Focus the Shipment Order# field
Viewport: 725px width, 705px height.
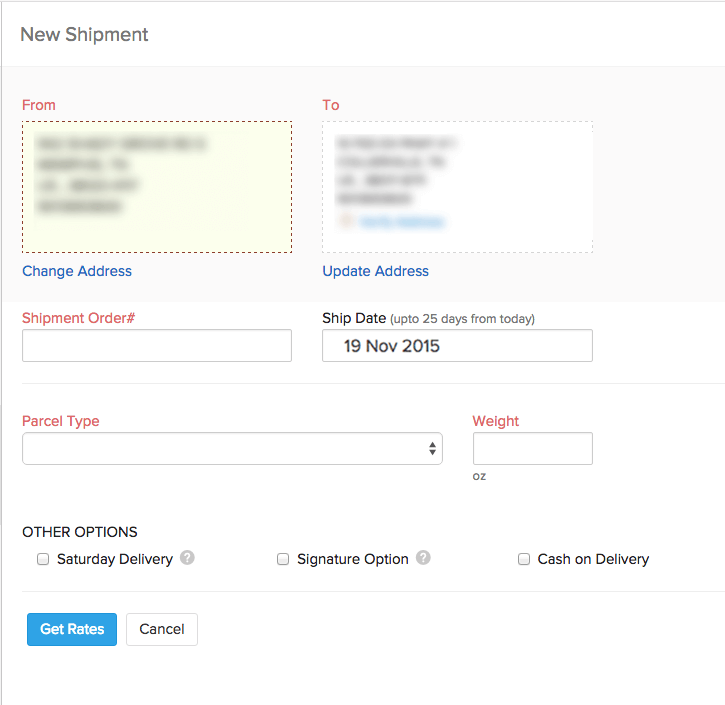pyautogui.click(x=157, y=345)
